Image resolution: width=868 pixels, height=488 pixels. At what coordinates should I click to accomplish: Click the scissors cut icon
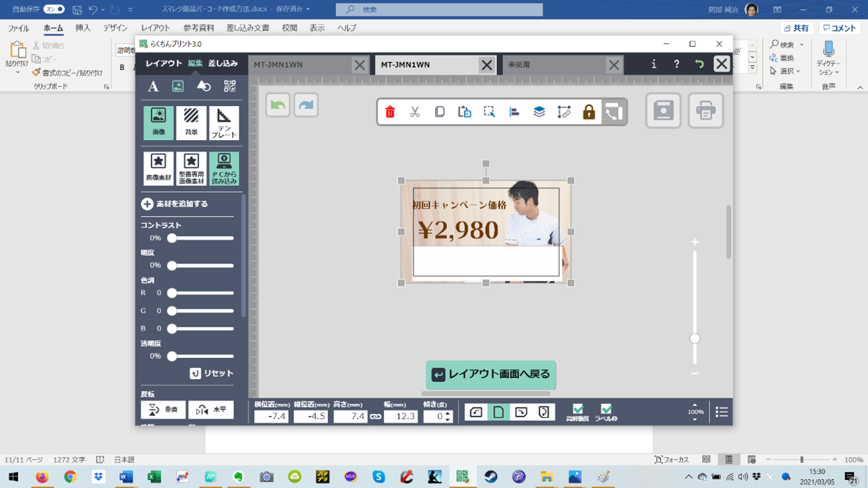point(415,112)
